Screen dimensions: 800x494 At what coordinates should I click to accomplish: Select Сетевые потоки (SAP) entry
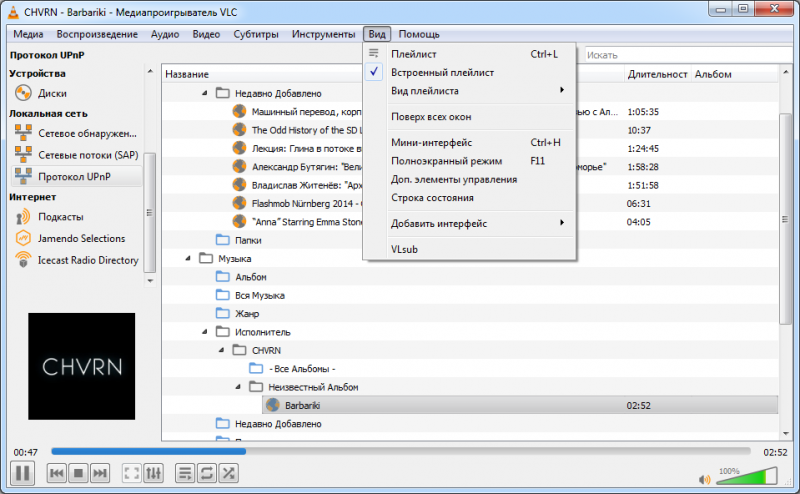pyautogui.click(x=77, y=155)
